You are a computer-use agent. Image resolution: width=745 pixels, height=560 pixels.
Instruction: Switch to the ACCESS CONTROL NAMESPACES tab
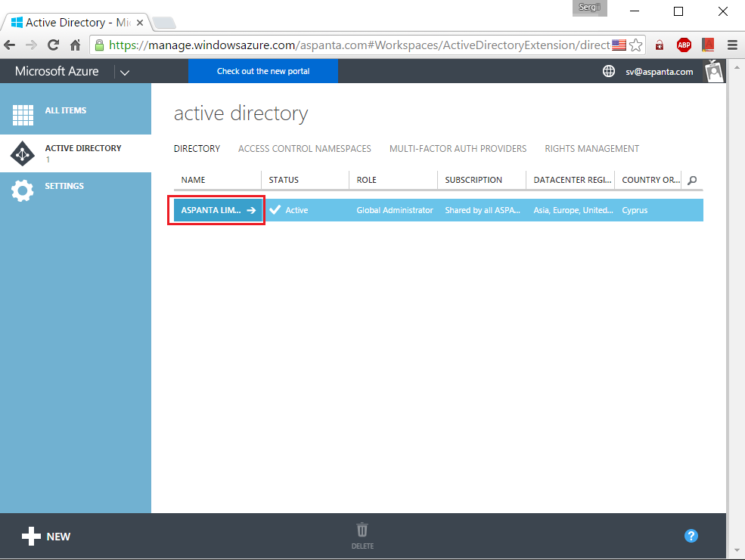click(304, 148)
